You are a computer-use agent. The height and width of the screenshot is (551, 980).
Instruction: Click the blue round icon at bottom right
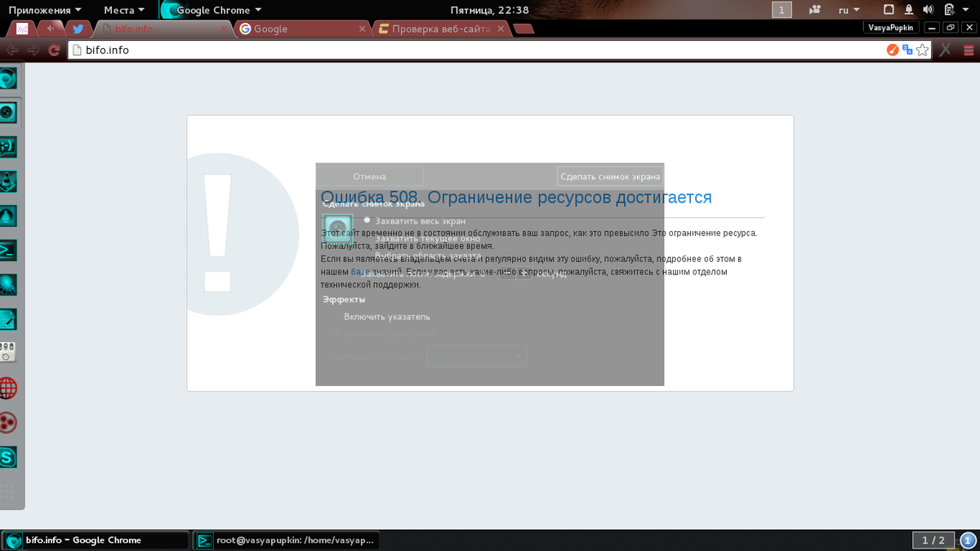(x=967, y=540)
